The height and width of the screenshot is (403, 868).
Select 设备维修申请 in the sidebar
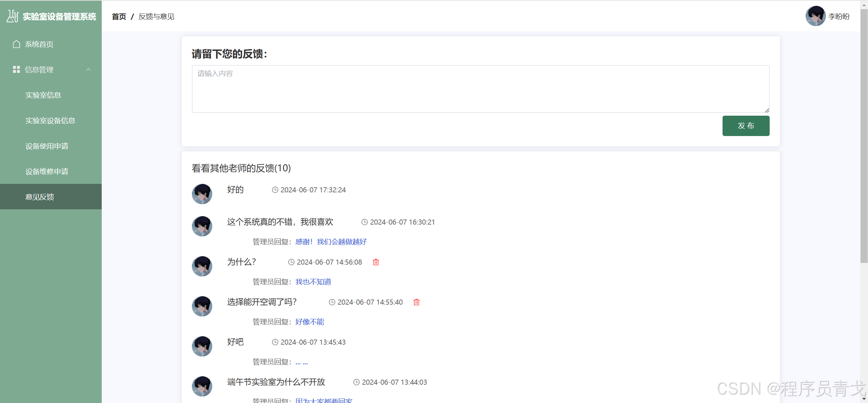coord(47,171)
